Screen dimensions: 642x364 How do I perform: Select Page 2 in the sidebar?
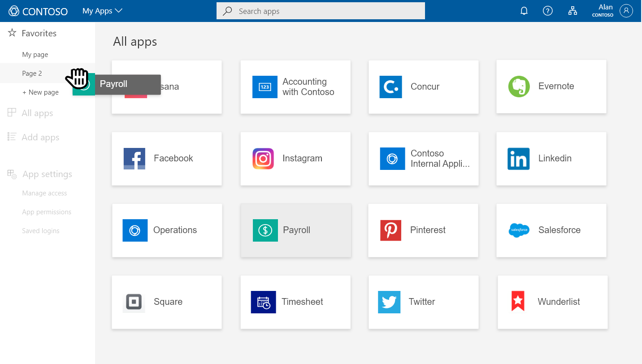[32, 73]
